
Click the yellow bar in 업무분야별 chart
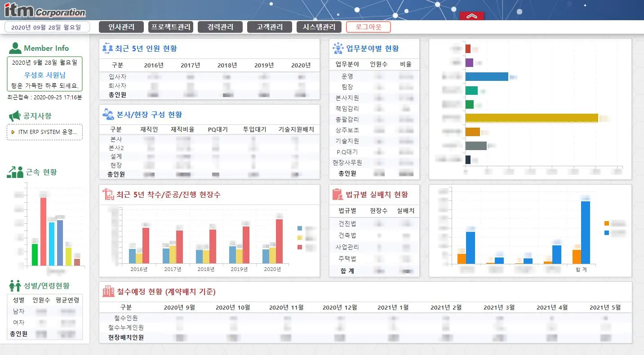pyautogui.click(x=532, y=118)
